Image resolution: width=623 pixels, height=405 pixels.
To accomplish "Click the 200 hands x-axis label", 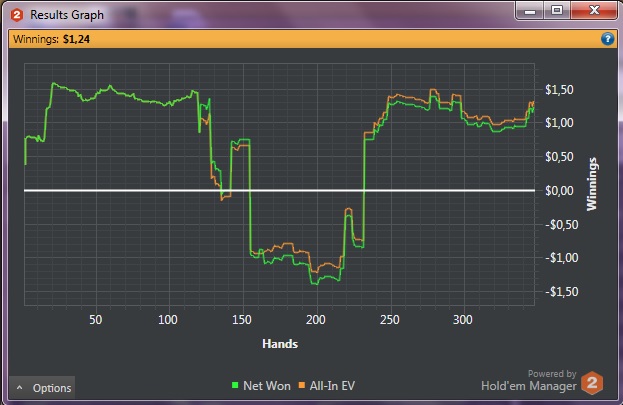I will coord(315,320).
